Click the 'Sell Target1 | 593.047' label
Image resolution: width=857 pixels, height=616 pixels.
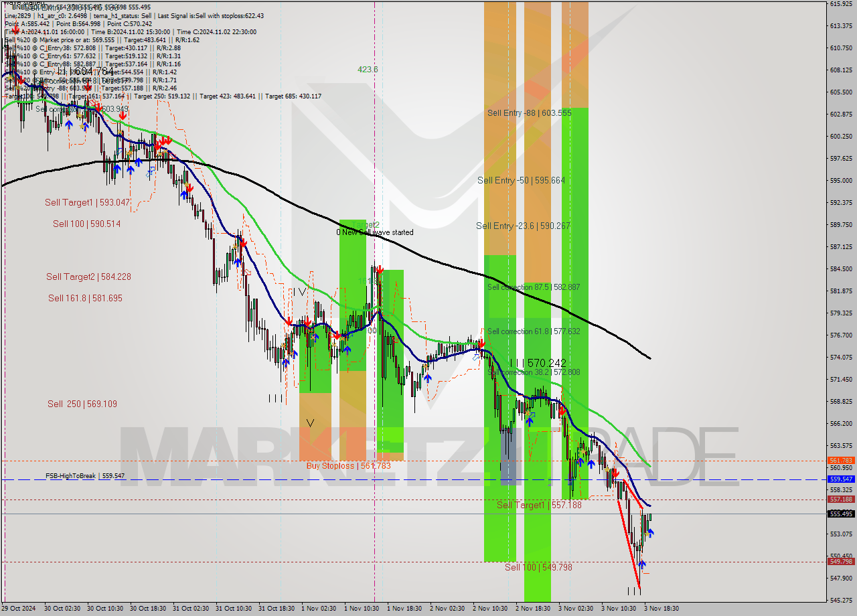coord(87,202)
